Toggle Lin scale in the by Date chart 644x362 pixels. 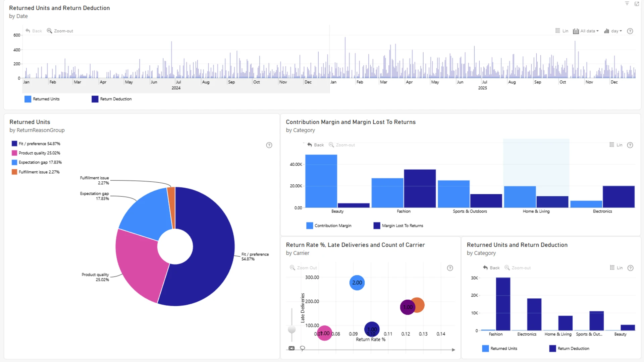pyautogui.click(x=562, y=31)
